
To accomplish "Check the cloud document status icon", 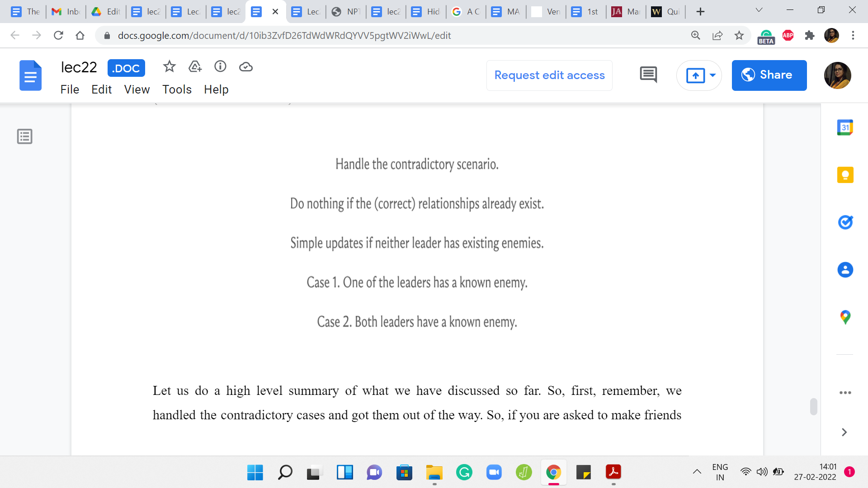I will (245, 67).
